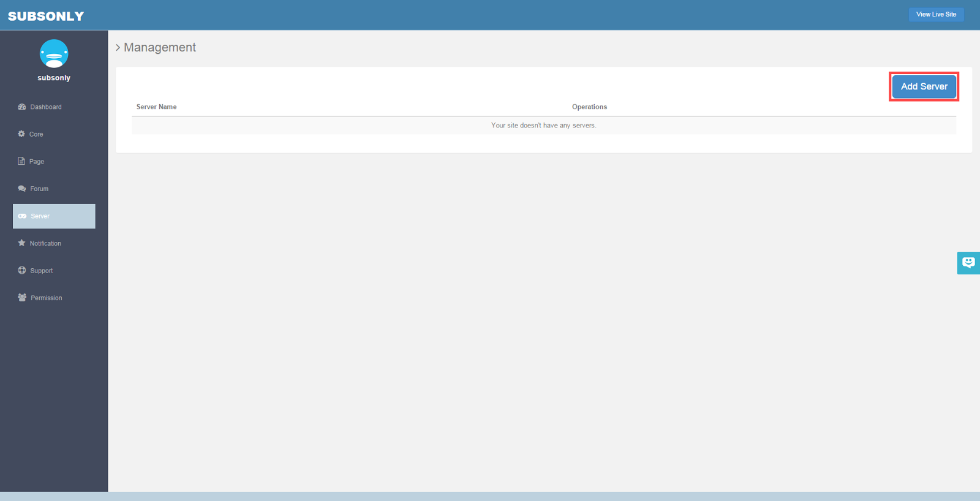This screenshot has height=501, width=980.
Task: Open the floating chat widget icon
Action: tap(968, 263)
